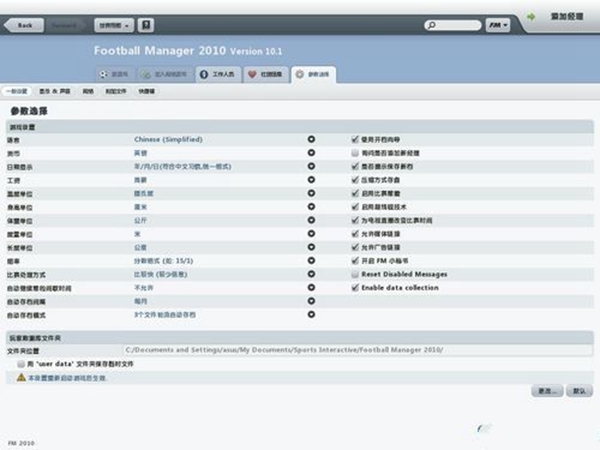Open the odds format 分数格式 dropdown
Screen dimensions: 600x450
311,260
